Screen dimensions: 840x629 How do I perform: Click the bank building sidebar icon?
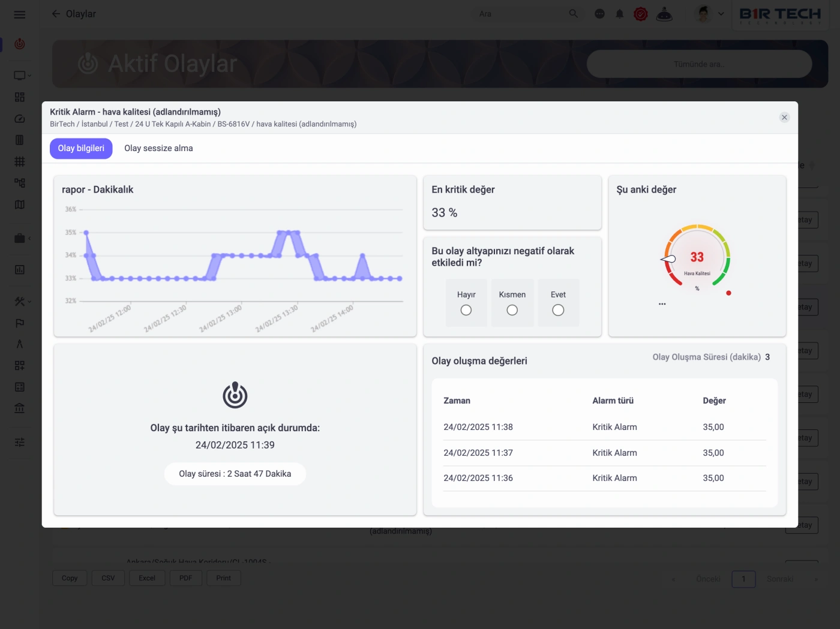[x=20, y=408]
